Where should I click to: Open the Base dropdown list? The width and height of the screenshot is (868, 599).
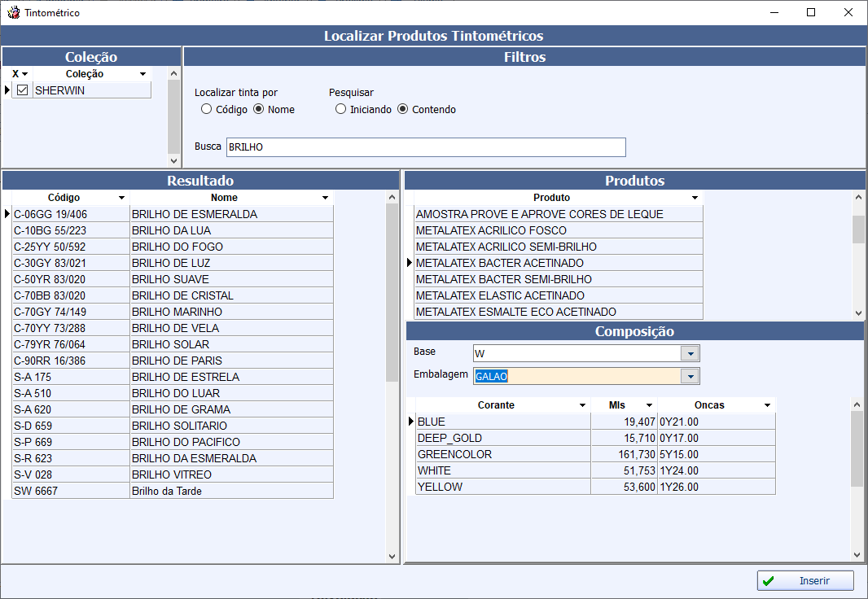click(690, 353)
